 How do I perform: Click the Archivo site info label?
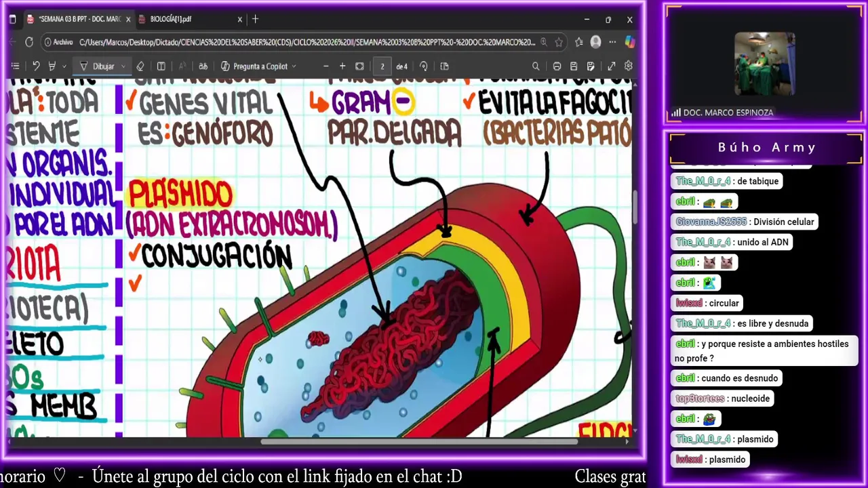[x=59, y=42]
